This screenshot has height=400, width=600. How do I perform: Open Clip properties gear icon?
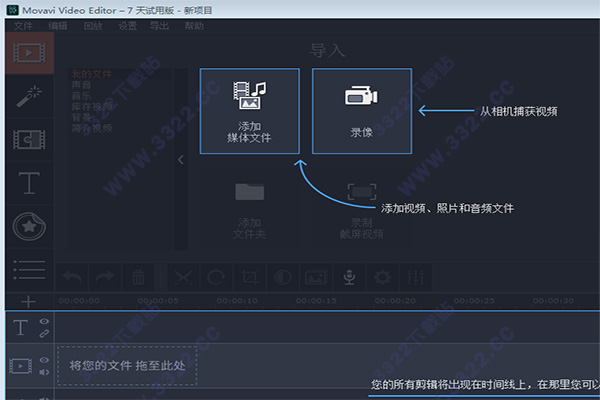382,277
